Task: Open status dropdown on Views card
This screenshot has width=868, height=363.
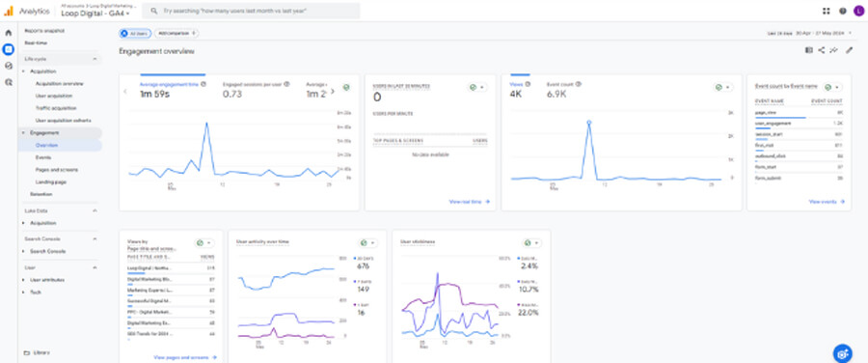Action: click(722, 88)
